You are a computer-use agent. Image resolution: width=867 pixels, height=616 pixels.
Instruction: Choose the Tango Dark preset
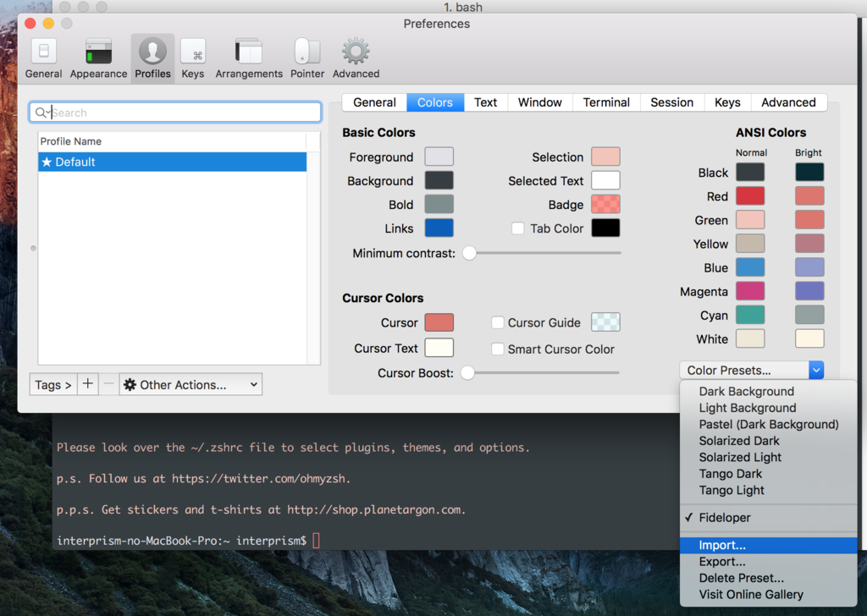pyautogui.click(x=769, y=474)
